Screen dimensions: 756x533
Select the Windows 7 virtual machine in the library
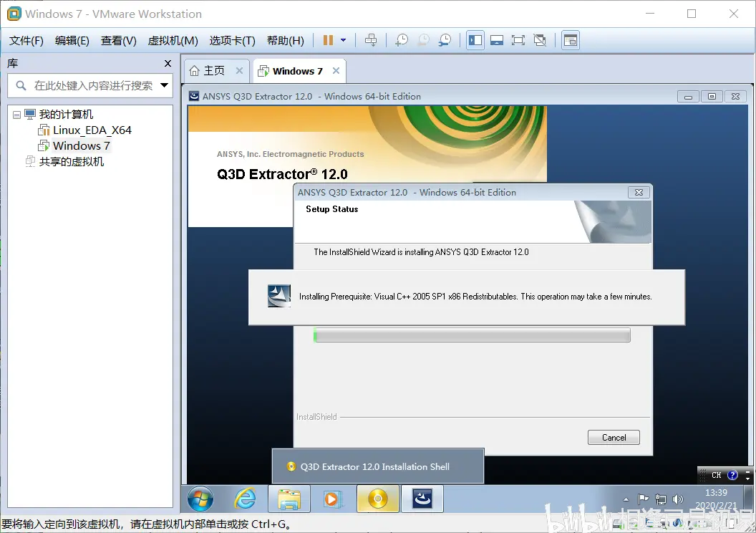pyautogui.click(x=82, y=145)
